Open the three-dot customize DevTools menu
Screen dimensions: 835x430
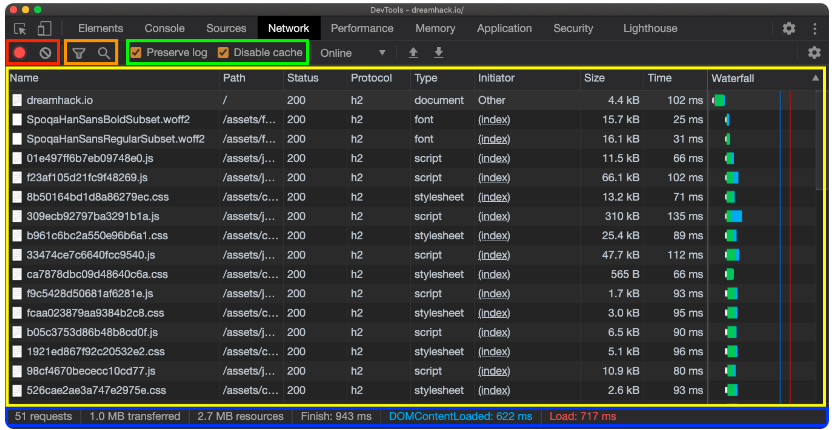(x=815, y=28)
